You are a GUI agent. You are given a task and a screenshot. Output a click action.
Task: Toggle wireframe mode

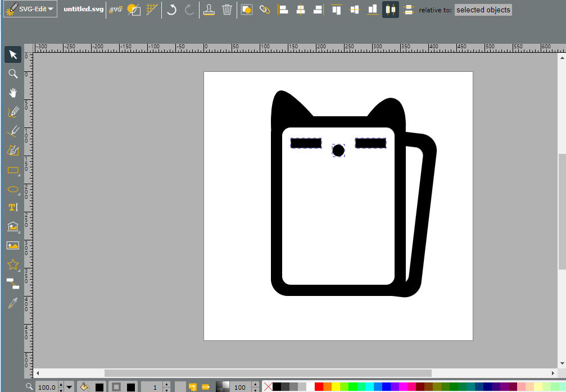click(x=134, y=10)
